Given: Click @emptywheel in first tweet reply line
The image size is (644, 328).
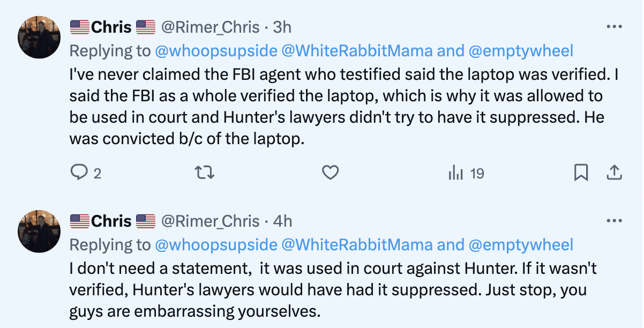Looking at the screenshot, I should pos(521,51).
